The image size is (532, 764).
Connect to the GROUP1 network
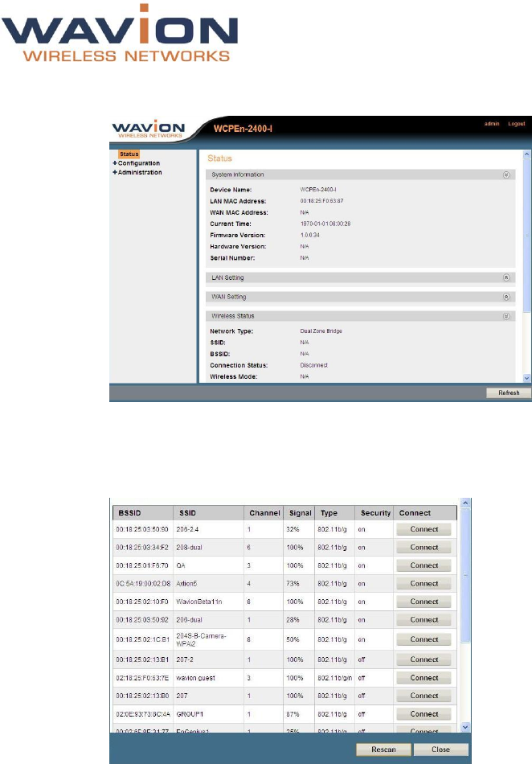click(424, 714)
